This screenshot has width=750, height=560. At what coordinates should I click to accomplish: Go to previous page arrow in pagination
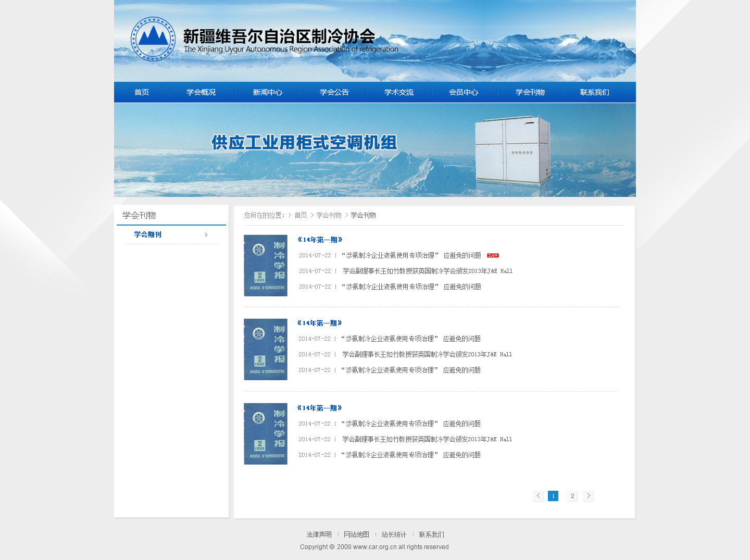click(x=539, y=496)
